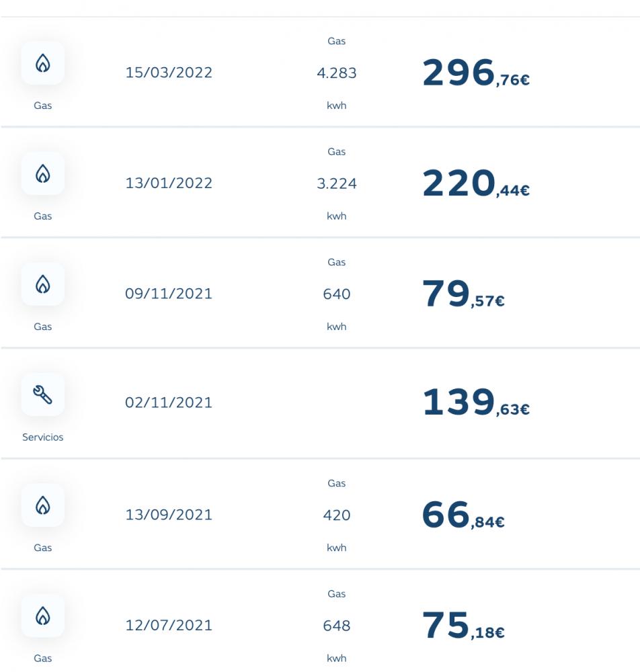Click the gas flame icon for 13/09/2021
The height and width of the screenshot is (672, 640).
[43, 505]
